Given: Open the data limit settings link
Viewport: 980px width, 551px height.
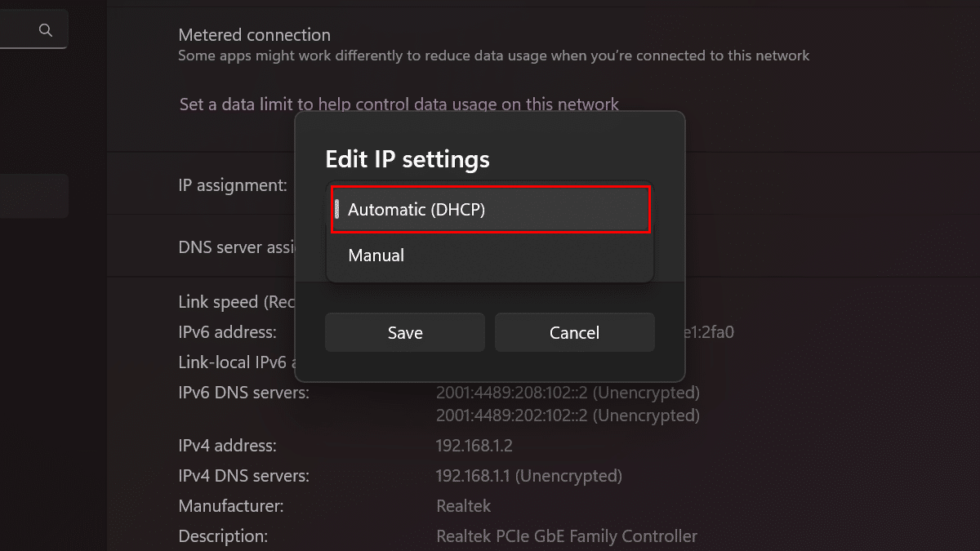Looking at the screenshot, I should coord(399,104).
